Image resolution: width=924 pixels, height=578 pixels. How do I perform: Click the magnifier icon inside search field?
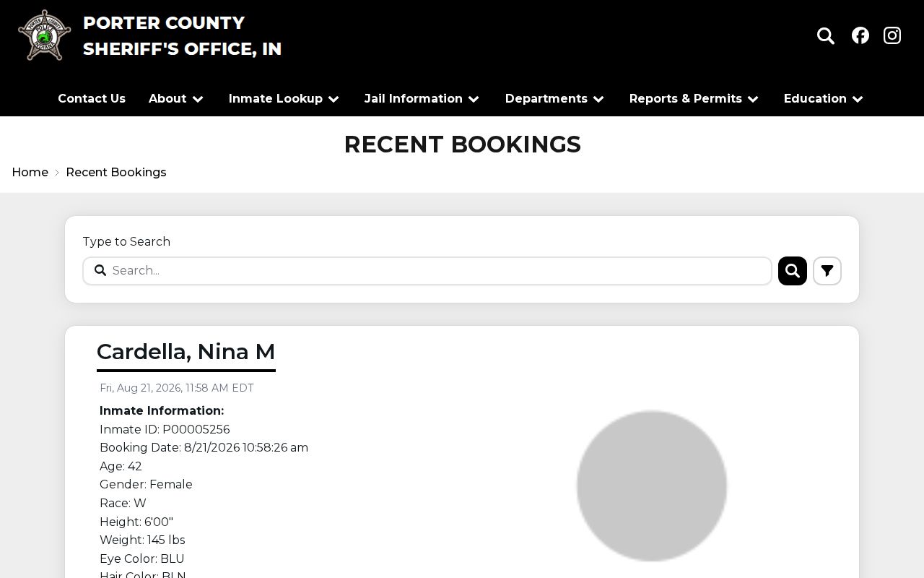coord(100,270)
